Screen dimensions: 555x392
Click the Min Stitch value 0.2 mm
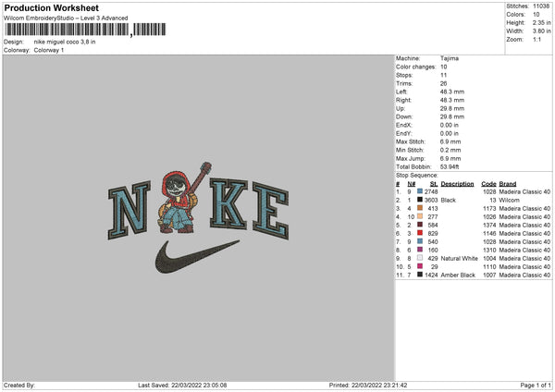click(x=450, y=150)
